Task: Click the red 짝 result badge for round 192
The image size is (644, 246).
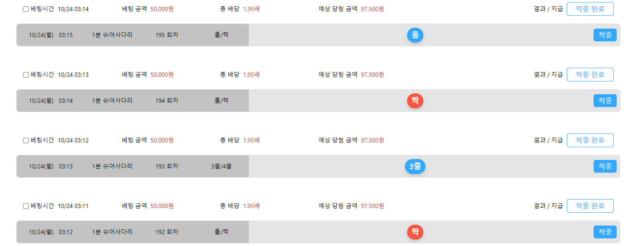Action: point(415,232)
